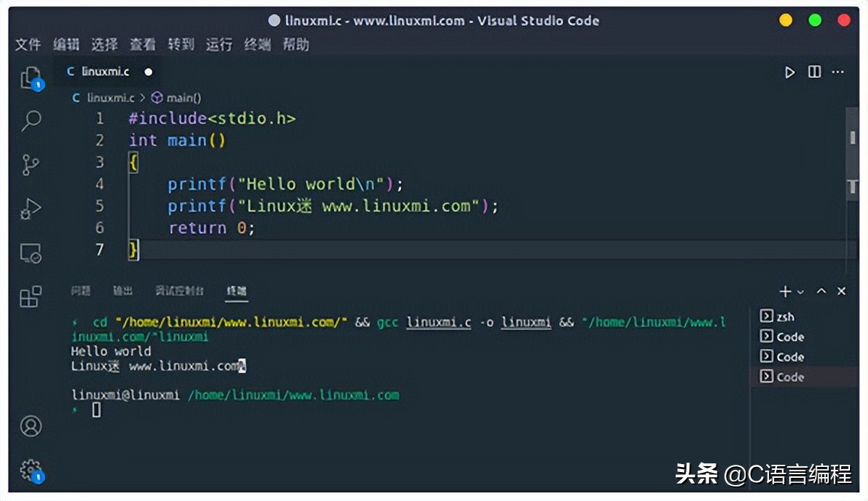868x501 pixels.
Task: Open the editor More Actions ellipsis
Action: click(x=838, y=72)
